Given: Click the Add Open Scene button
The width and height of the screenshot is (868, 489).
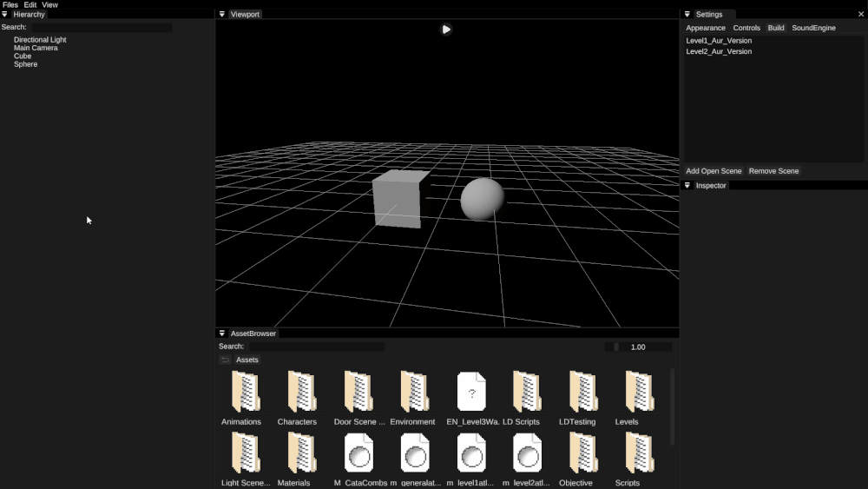Looking at the screenshot, I should click(x=713, y=171).
